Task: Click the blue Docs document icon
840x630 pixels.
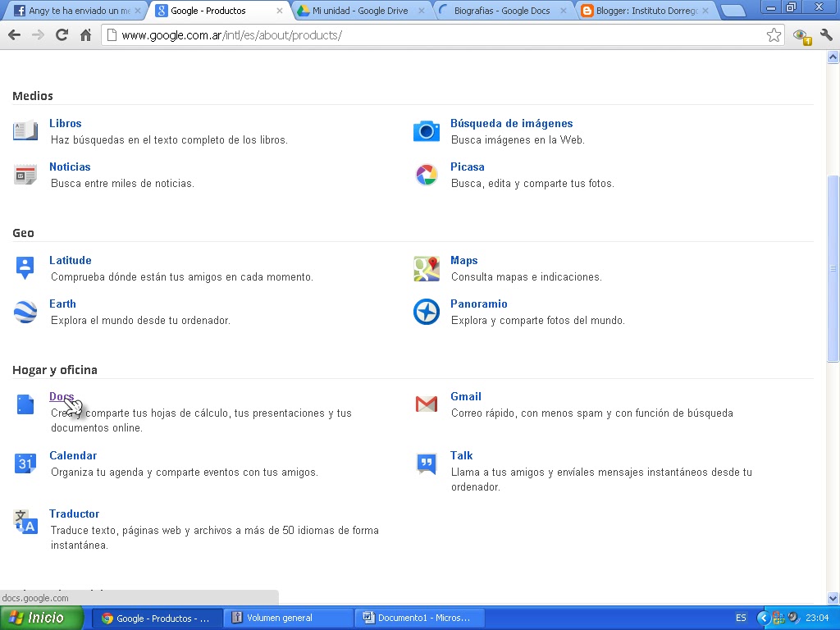Action: (25, 404)
